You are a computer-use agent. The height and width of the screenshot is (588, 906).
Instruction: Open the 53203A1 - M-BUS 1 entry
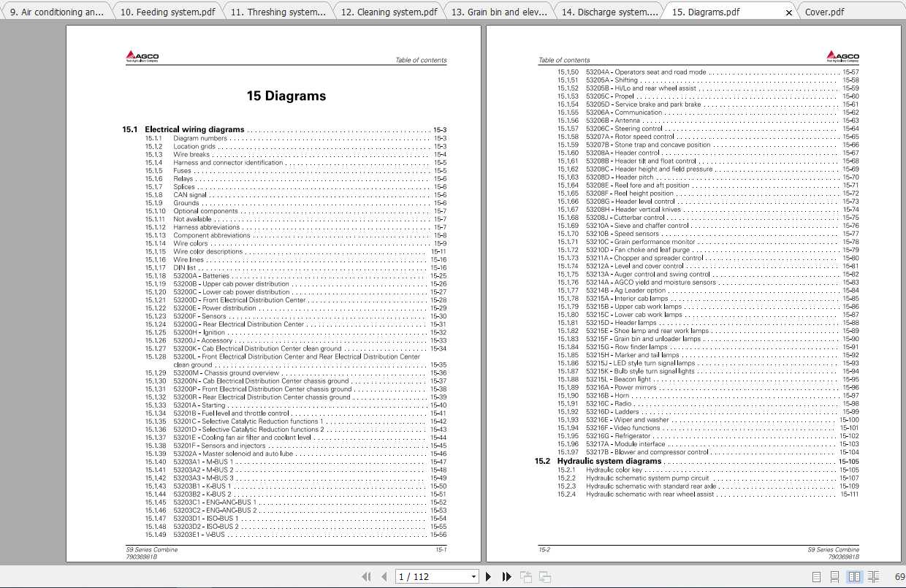[x=203, y=462]
